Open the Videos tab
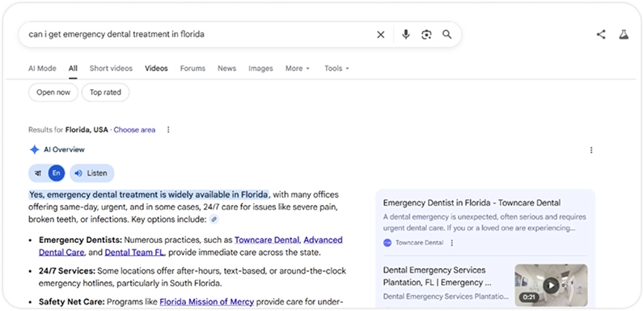 pos(156,69)
